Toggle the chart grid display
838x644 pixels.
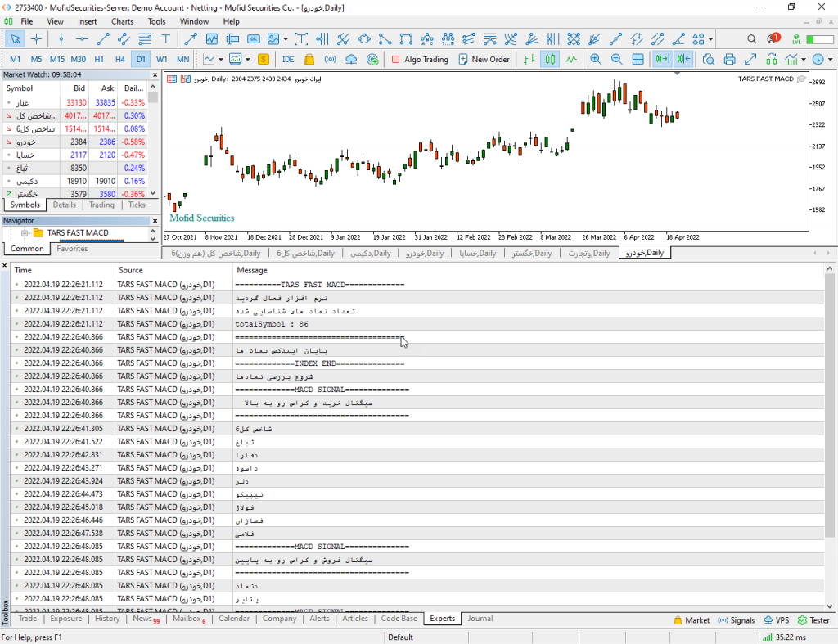(x=638, y=59)
